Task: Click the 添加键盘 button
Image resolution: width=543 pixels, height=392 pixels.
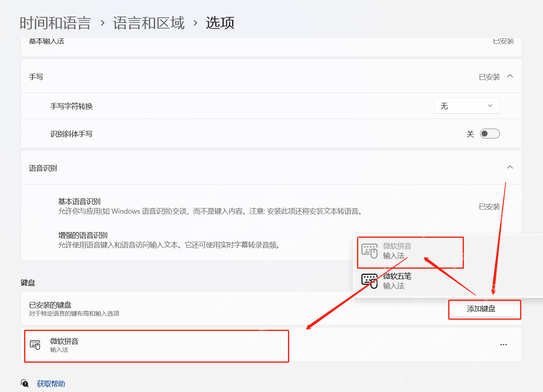Action: pyautogui.click(x=481, y=308)
